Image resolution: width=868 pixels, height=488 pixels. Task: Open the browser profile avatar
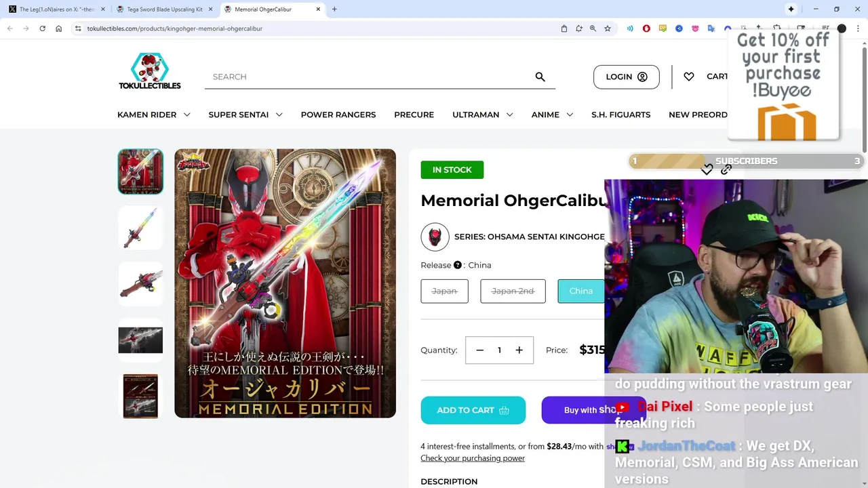point(842,28)
